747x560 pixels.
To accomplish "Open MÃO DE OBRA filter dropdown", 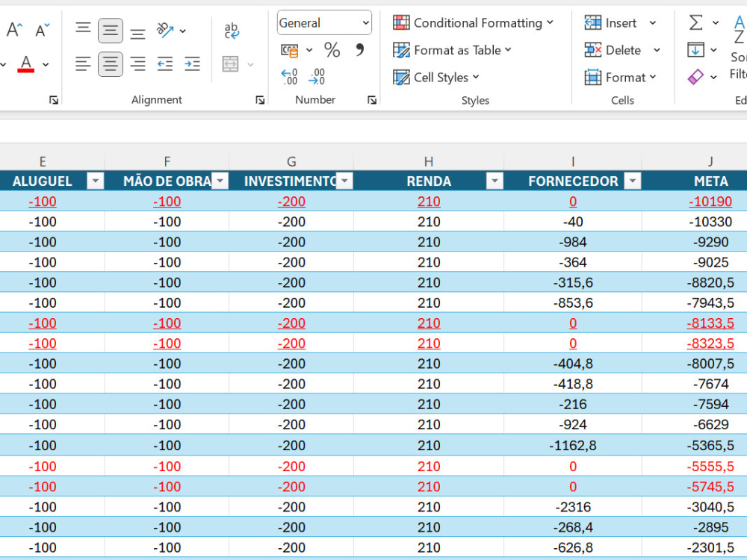I will click(x=220, y=181).
